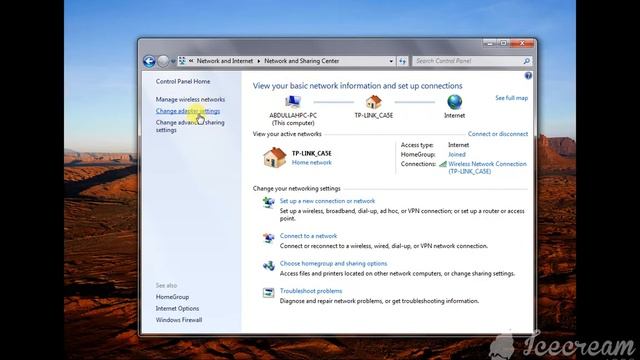Click the address bar refresh button

tap(402, 61)
